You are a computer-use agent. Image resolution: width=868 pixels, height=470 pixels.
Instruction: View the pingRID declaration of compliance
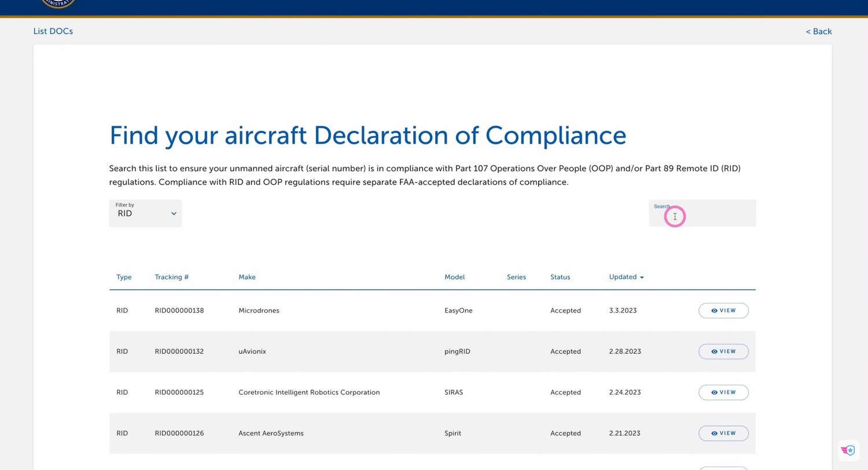(723, 351)
